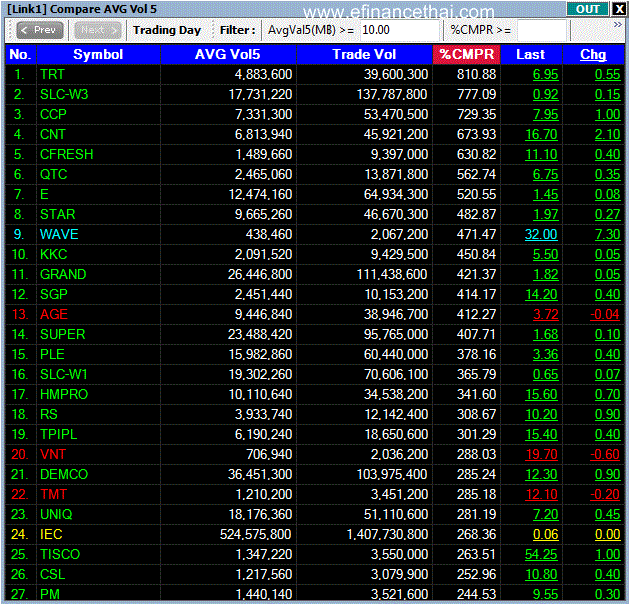Click WAVE change value 7.30

(x=608, y=235)
